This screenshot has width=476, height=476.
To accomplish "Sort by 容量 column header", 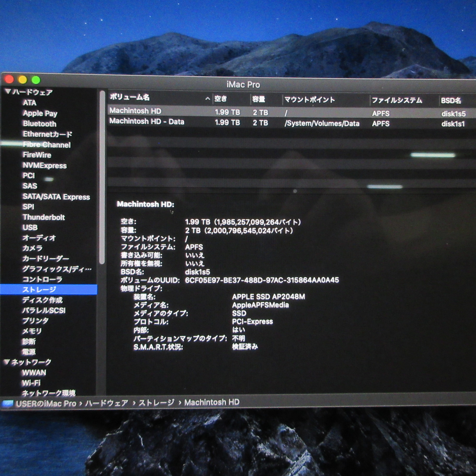I will click(x=259, y=99).
